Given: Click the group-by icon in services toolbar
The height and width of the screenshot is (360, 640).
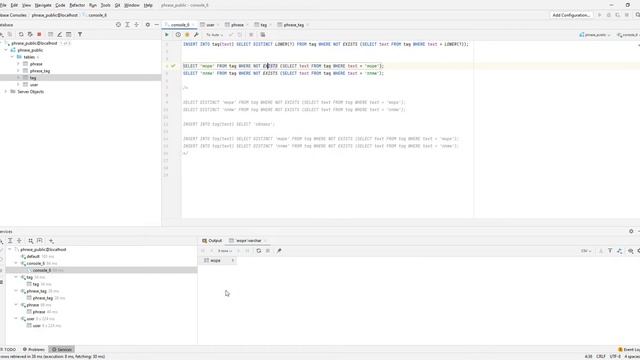Looking at the screenshot, I should (31, 241).
